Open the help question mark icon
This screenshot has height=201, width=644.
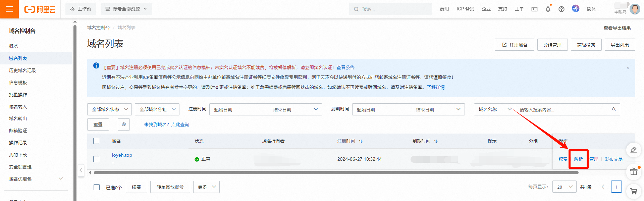pos(561,9)
